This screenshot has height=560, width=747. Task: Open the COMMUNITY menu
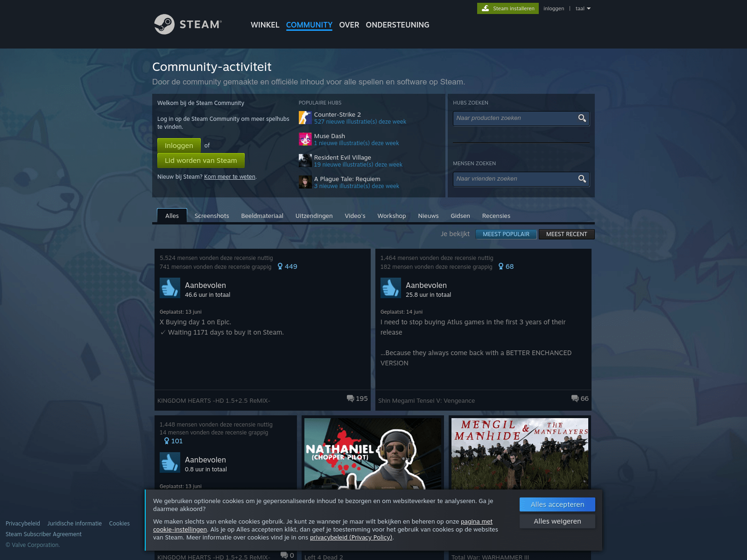(309, 25)
